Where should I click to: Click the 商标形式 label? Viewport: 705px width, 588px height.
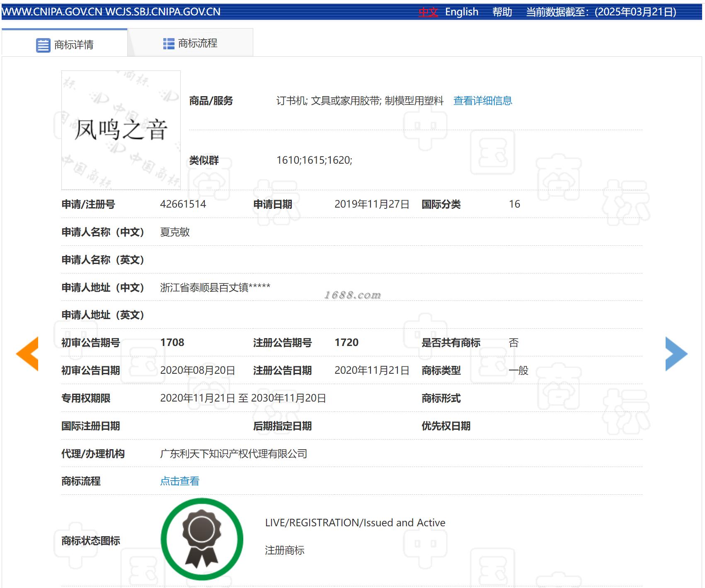(x=441, y=398)
